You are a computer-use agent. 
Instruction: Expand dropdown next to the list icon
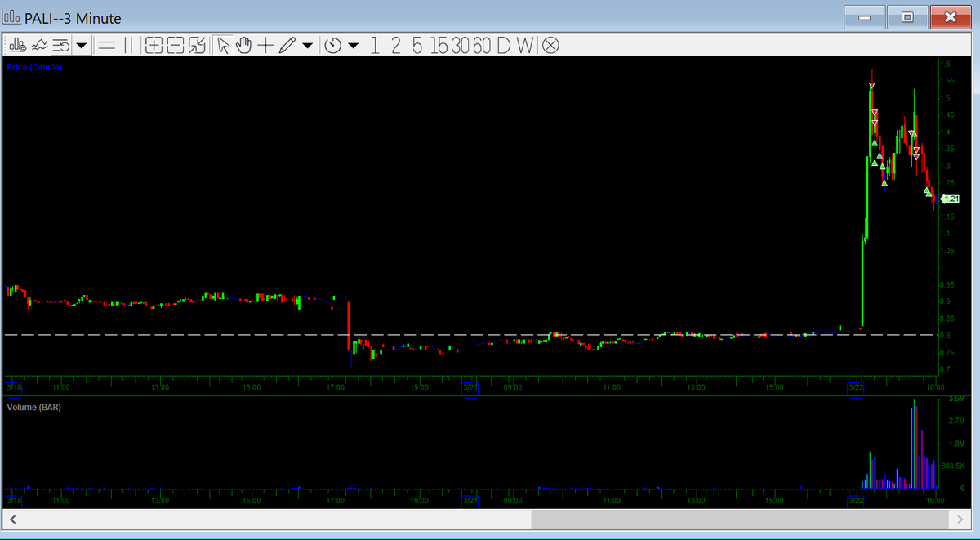point(81,45)
